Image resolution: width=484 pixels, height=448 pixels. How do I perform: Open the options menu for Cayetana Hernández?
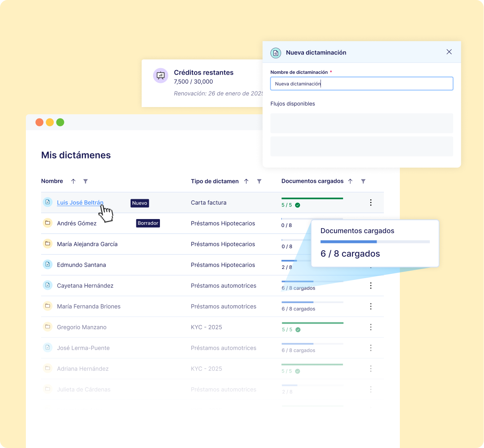click(x=371, y=285)
